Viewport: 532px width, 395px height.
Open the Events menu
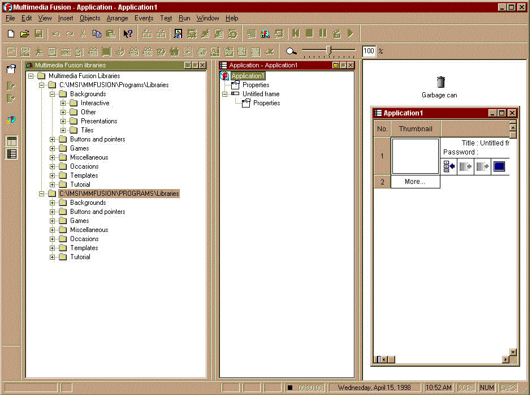click(144, 18)
